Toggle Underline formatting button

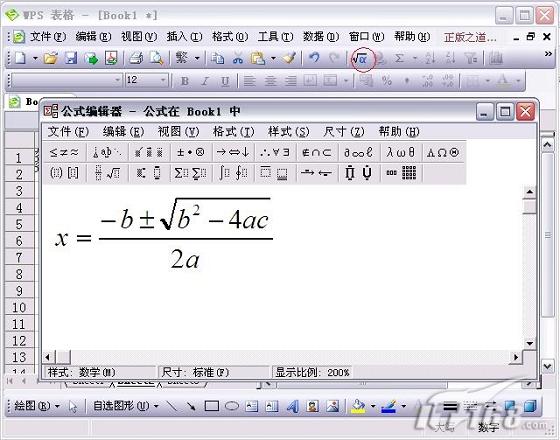(x=225, y=81)
